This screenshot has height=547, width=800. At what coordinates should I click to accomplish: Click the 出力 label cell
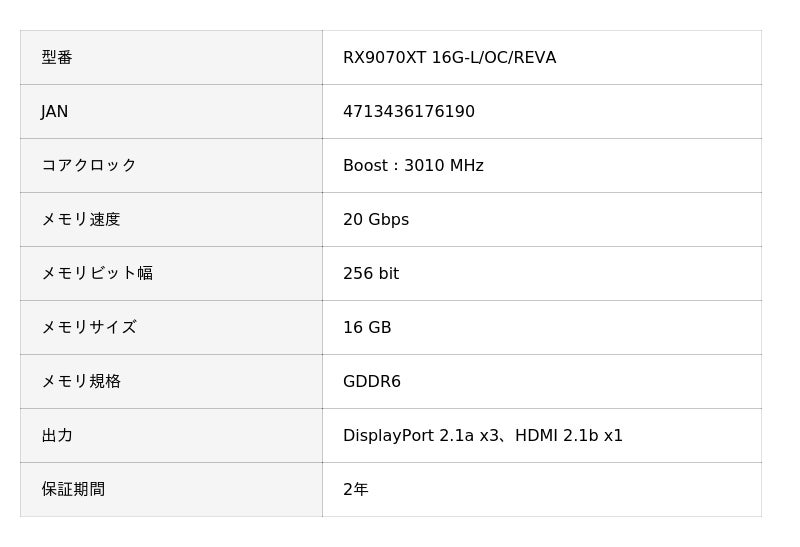pyautogui.click(x=57, y=436)
